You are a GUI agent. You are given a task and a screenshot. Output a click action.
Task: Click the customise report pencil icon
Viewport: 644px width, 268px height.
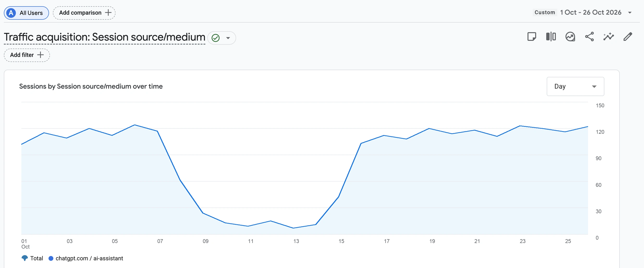pyautogui.click(x=628, y=37)
